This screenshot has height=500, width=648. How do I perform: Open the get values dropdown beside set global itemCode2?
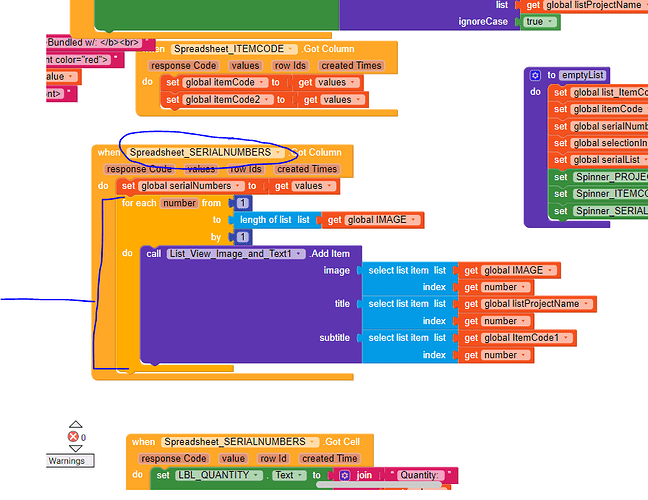coord(358,100)
